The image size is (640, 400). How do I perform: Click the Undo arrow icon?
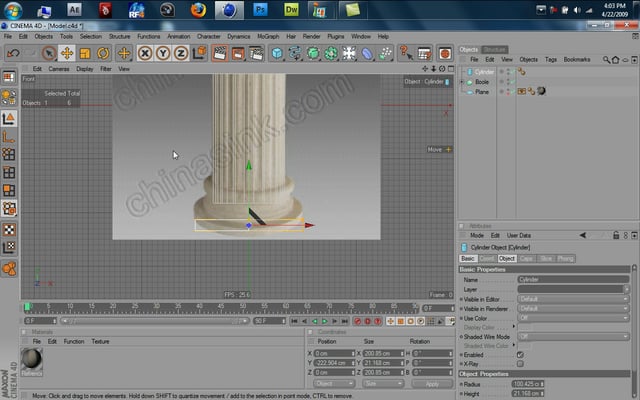tap(13, 53)
